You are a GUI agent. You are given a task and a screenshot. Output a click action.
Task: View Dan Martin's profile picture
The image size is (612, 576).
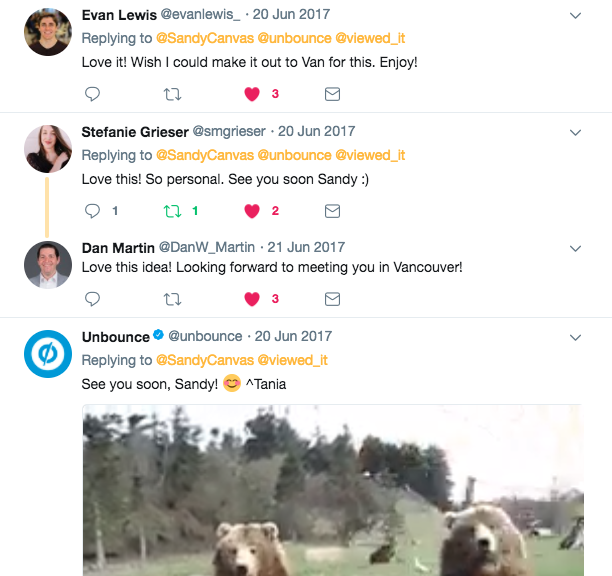pyautogui.click(x=47, y=265)
